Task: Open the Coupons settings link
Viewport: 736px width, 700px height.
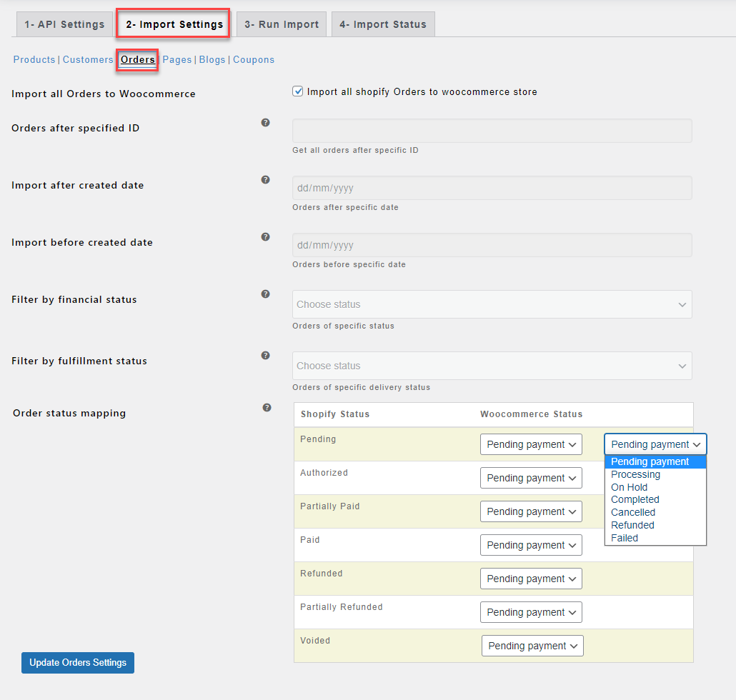Action: coord(254,59)
